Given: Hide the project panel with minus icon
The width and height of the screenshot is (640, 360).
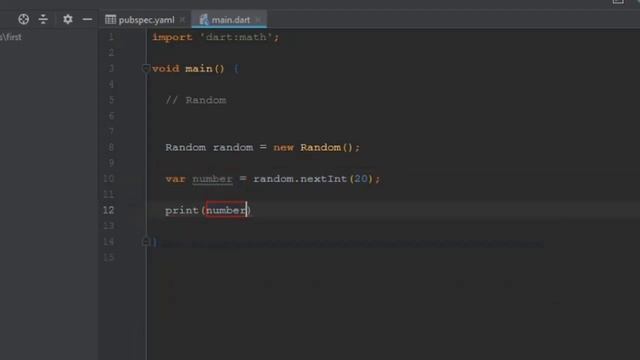Looking at the screenshot, I should point(87,19).
